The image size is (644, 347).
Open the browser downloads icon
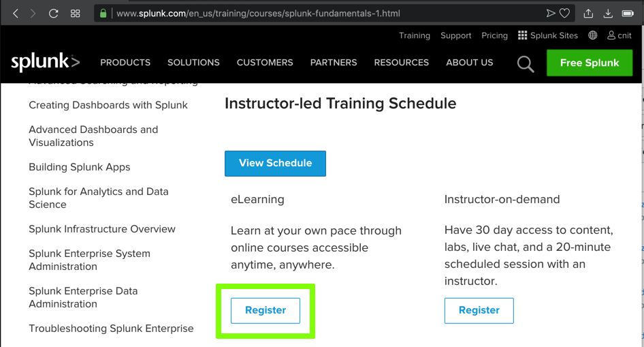coord(608,13)
